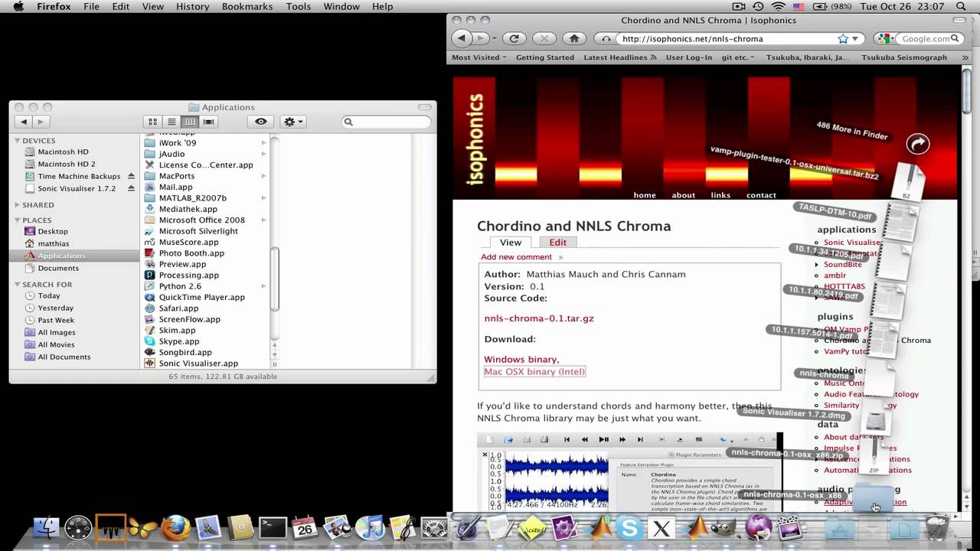
Task: Switch to the Edit tab on page
Action: [x=558, y=242]
